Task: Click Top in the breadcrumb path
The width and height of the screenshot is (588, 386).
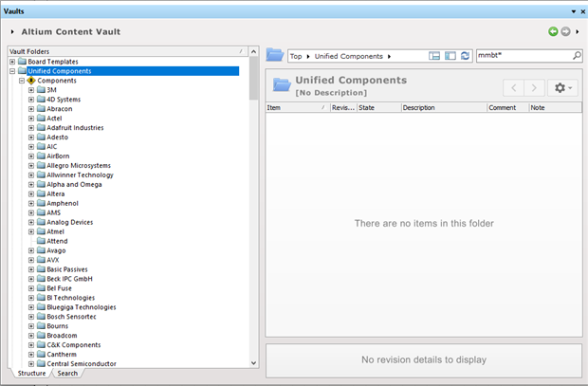Action: (296, 56)
